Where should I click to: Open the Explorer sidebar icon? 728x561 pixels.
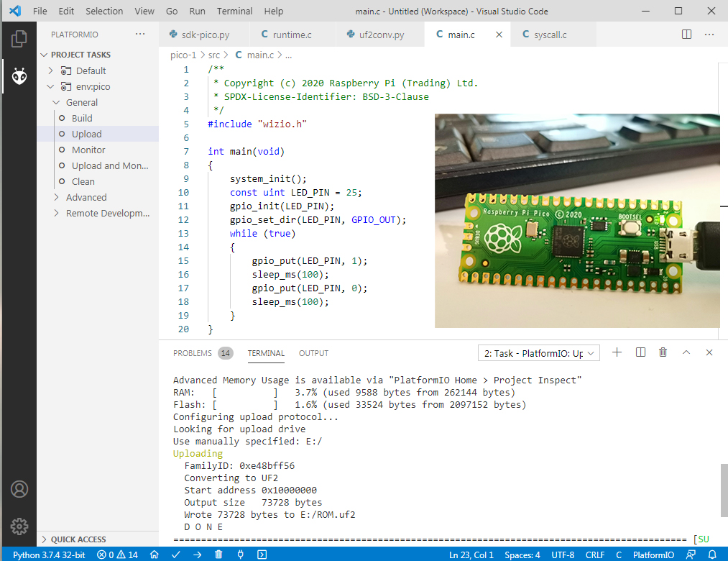[19, 38]
